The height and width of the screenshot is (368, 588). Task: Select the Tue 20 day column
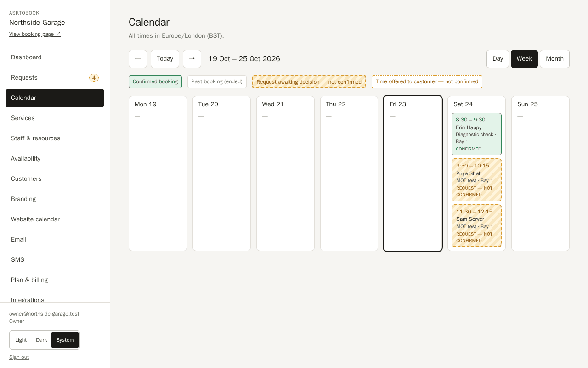coord(221,173)
